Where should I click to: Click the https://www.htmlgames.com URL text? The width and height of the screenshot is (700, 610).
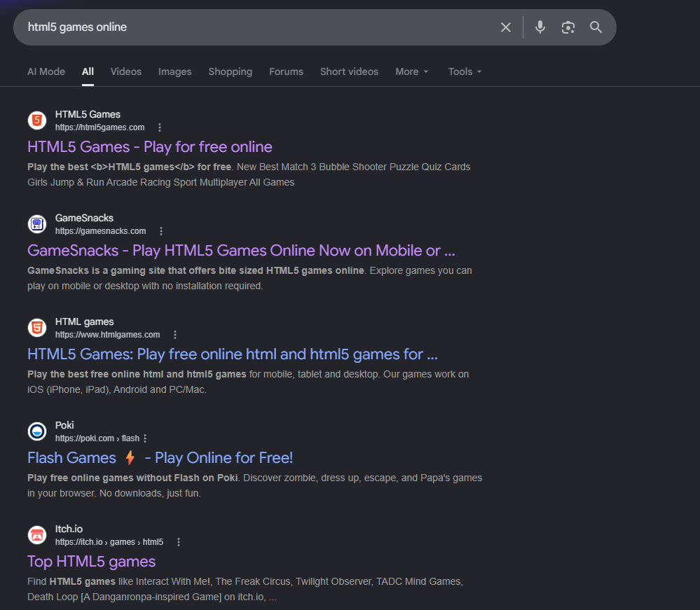107,335
